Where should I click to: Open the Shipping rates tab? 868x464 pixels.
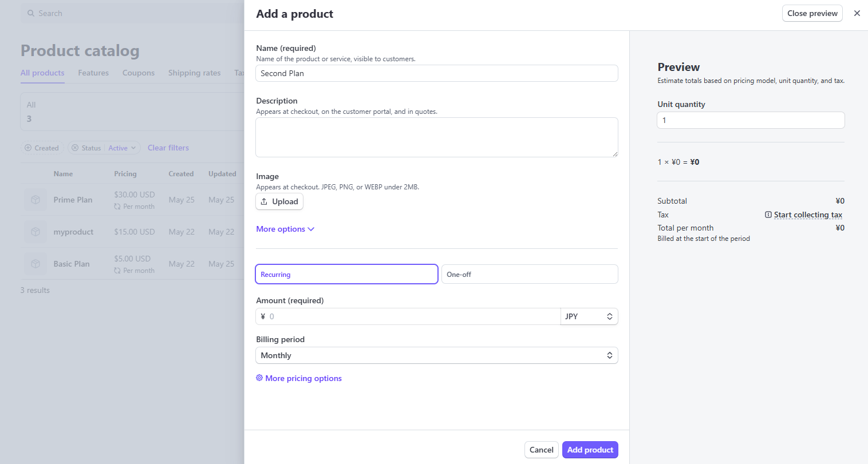click(x=194, y=73)
